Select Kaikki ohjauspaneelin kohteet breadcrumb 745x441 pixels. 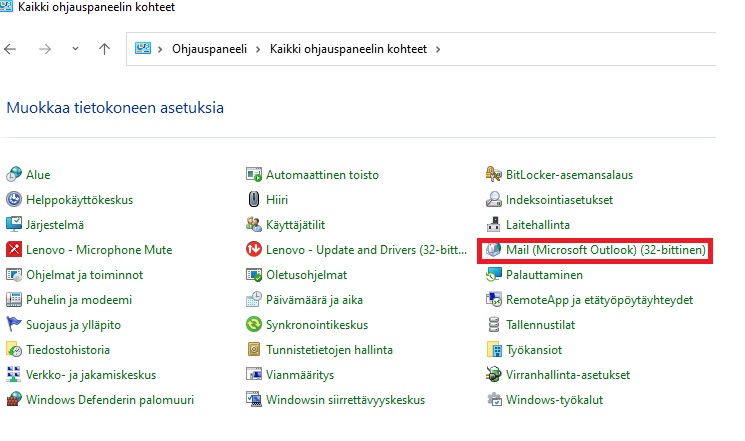tap(348, 49)
